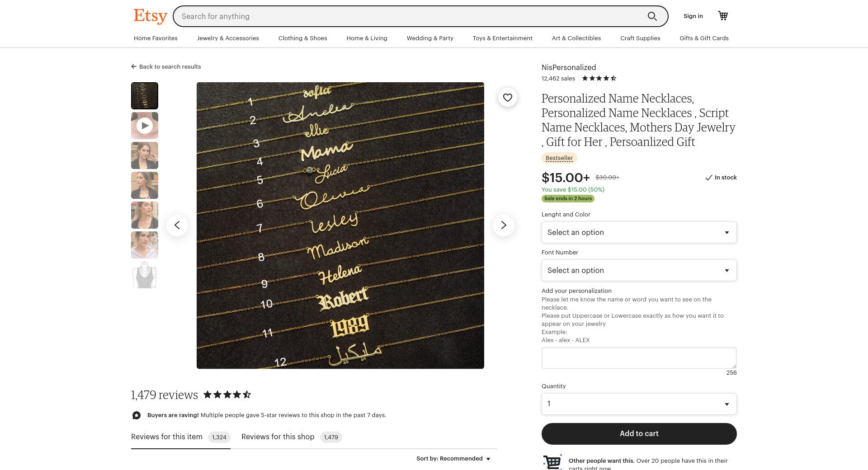Open Jewelry & Accessories category menu

[x=228, y=38]
